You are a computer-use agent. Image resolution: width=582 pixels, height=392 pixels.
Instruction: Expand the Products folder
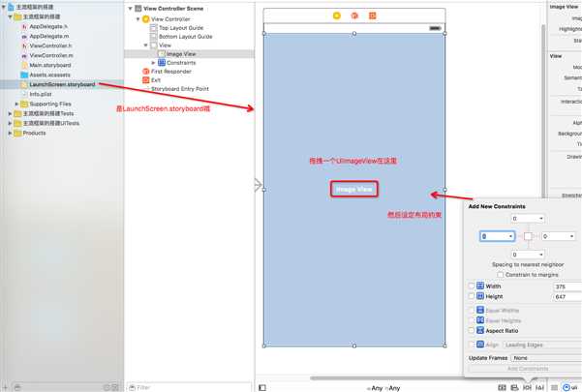[x=10, y=133]
